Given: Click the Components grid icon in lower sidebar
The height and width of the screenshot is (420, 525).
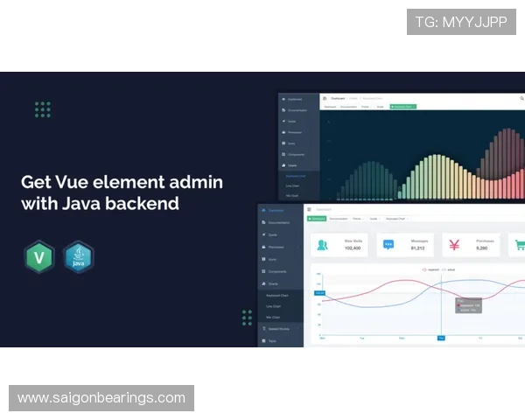Looking at the screenshot, I should point(263,271).
